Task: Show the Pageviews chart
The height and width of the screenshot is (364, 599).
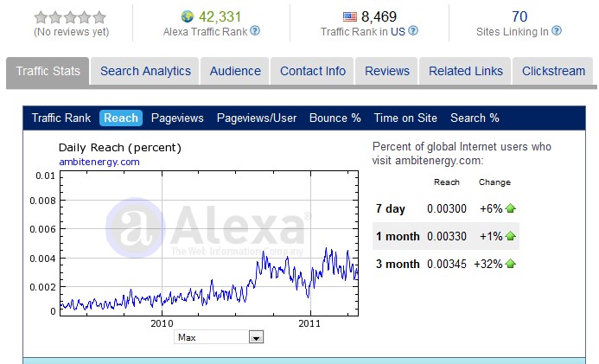Action: point(177,118)
